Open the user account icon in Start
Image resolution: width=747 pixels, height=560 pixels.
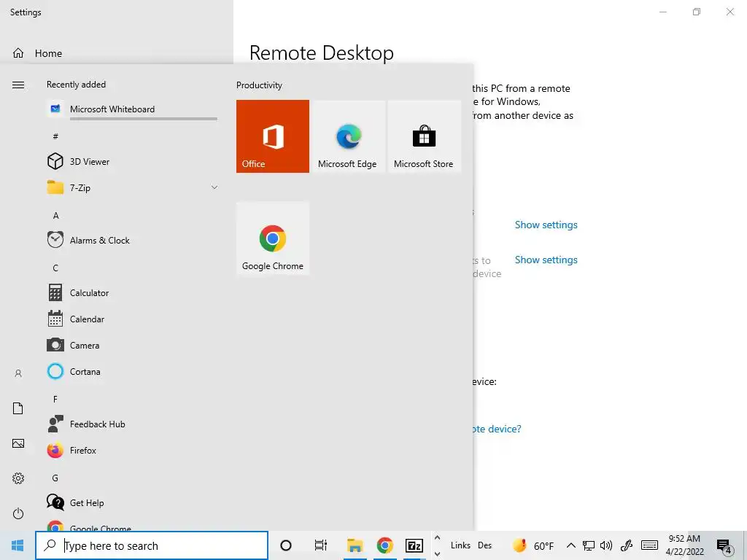[x=18, y=373]
